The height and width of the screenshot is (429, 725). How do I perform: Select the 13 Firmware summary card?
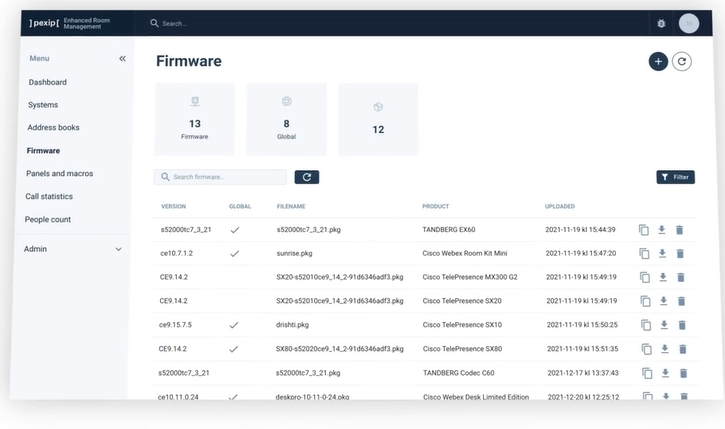[x=195, y=119]
